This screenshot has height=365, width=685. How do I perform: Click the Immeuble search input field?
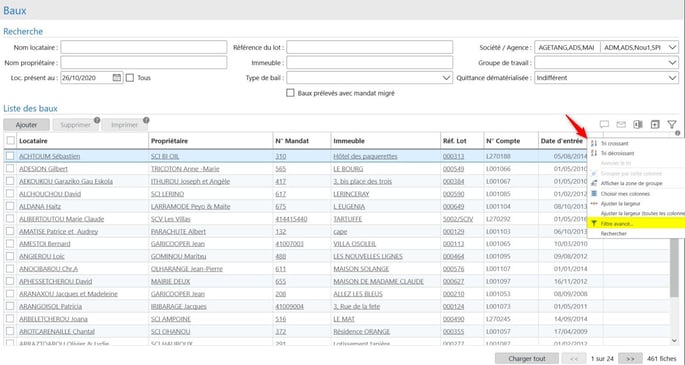tap(370, 62)
